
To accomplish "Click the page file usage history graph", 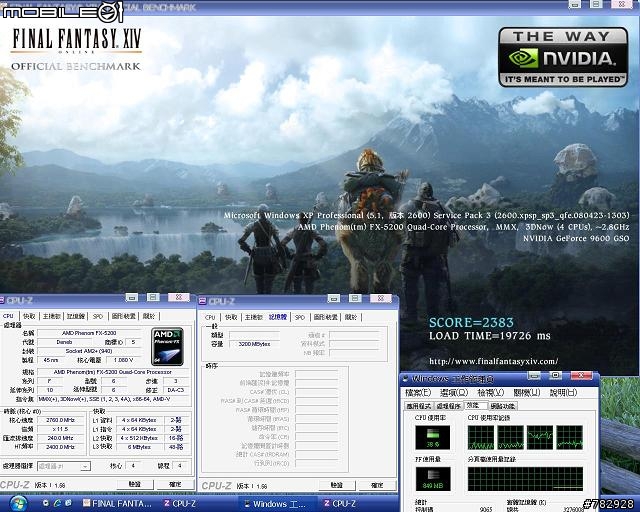I will click(525, 479).
